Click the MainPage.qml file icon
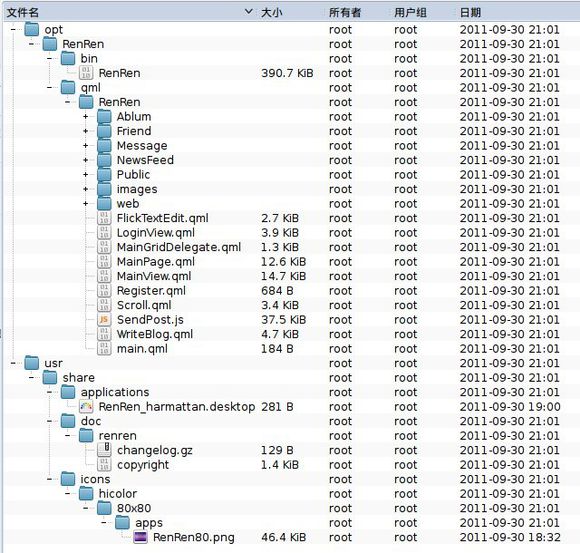The height and width of the screenshot is (553, 580). pyautogui.click(x=104, y=262)
